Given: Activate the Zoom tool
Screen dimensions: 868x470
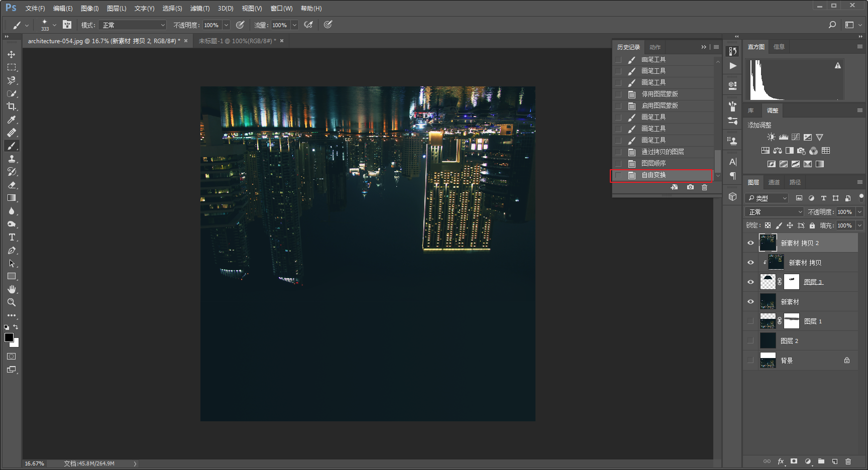Looking at the screenshot, I should click(12, 302).
